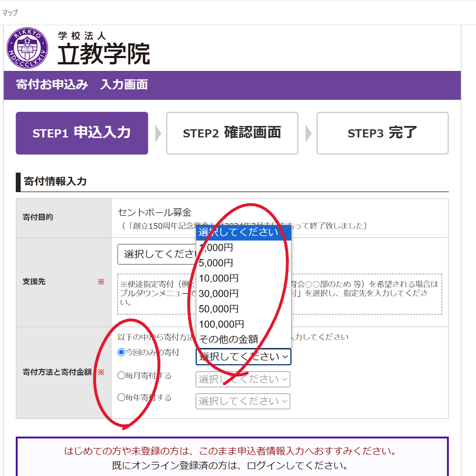Click the 立教学院 title text logo

[x=104, y=54]
